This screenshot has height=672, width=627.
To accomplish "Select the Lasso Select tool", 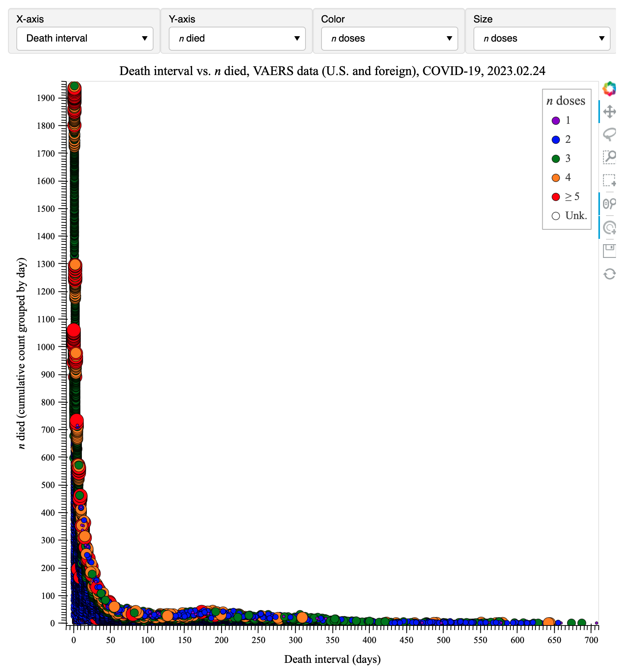I will tap(609, 134).
